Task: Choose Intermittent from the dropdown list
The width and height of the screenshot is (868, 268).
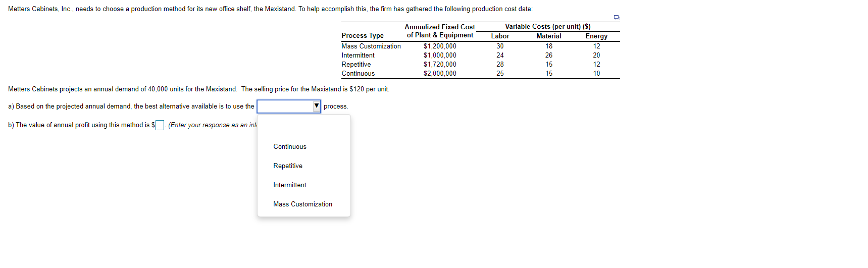Action: click(290, 185)
